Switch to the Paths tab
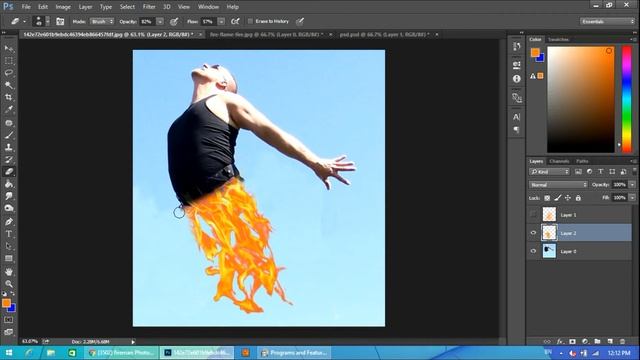 tap(582, 161)
